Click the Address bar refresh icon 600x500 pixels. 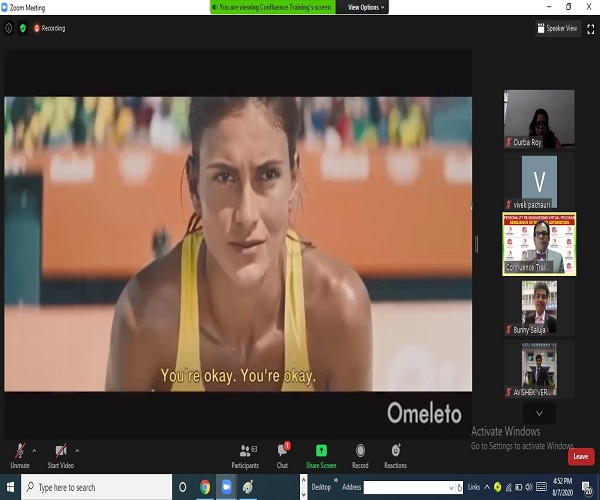click(x=460, y=488)
